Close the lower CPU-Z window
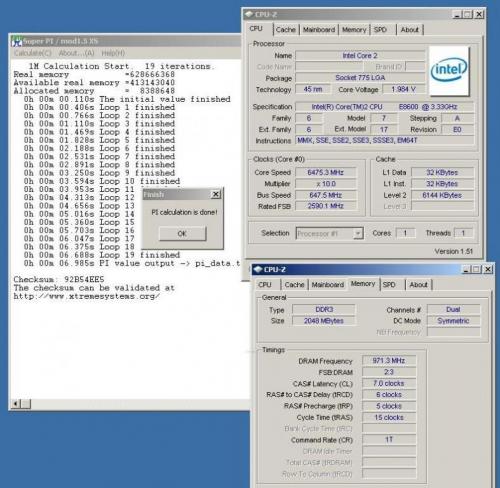This screenshot has width=500, height=488. click(x=488, y=269)
